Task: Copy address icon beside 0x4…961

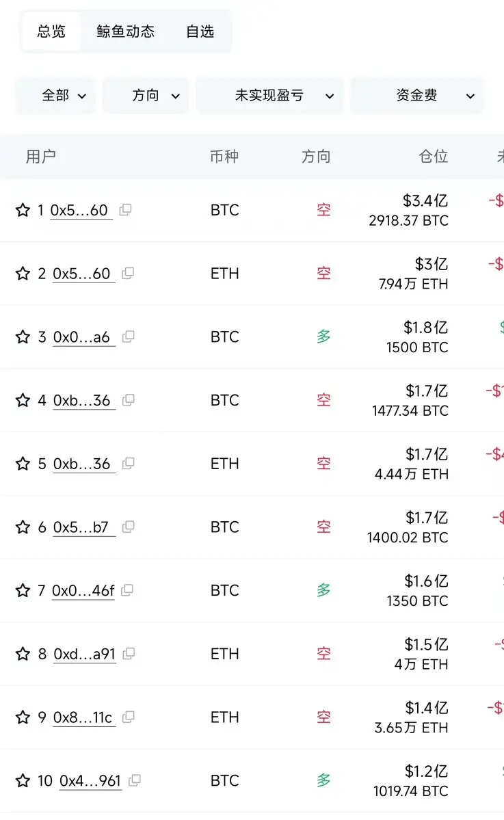Action: pos(135,780)
